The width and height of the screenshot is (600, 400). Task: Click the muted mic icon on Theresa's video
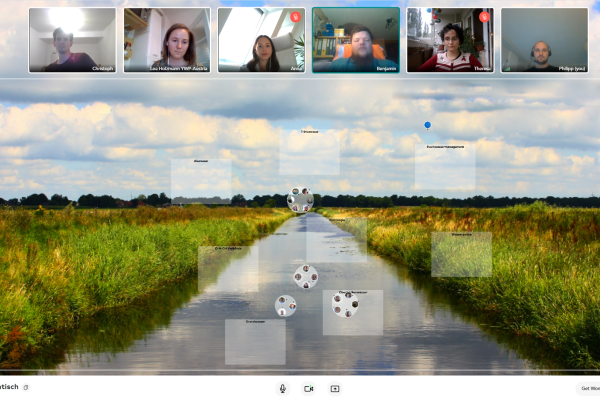[484, 17]
